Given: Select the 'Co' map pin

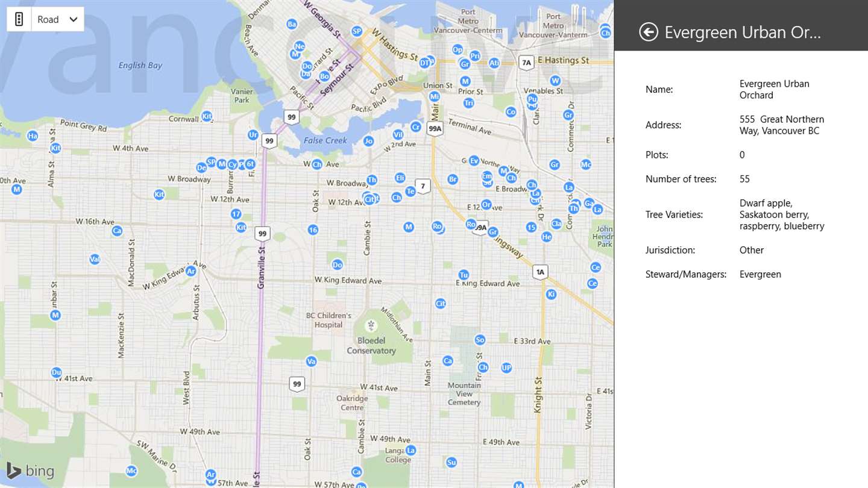Looking at the screenshot, I should click(511, 111).
